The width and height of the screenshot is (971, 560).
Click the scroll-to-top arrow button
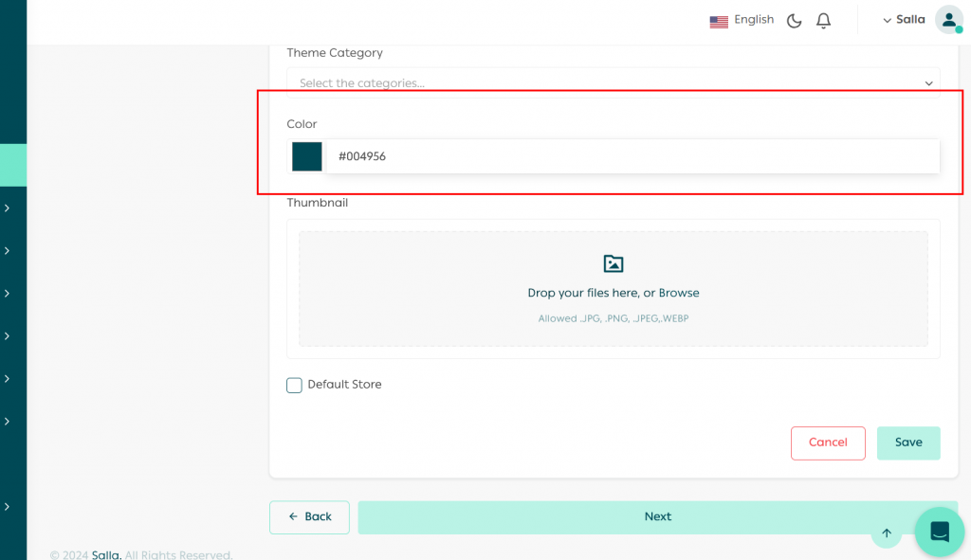click(887, 533)
